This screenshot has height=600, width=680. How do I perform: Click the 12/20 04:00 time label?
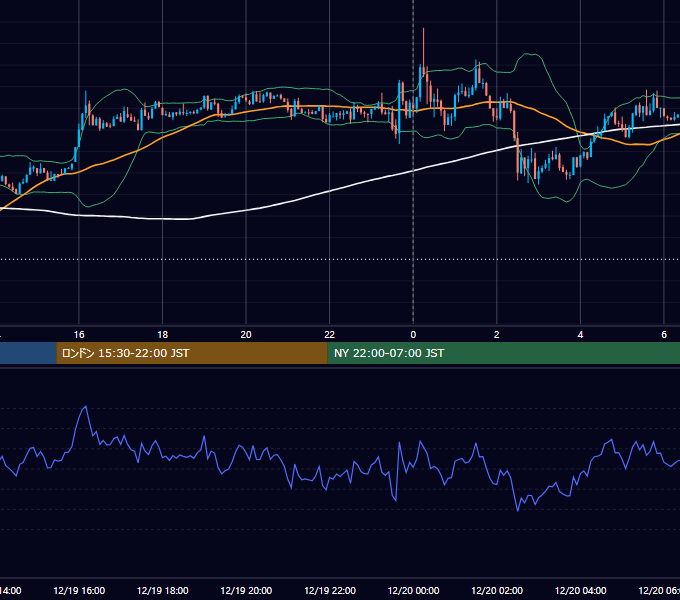580,590
